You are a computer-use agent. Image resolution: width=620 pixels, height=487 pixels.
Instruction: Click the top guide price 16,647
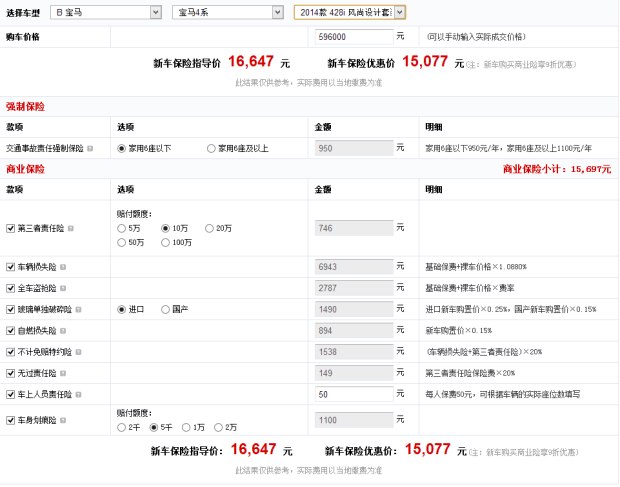click(251, 62)
